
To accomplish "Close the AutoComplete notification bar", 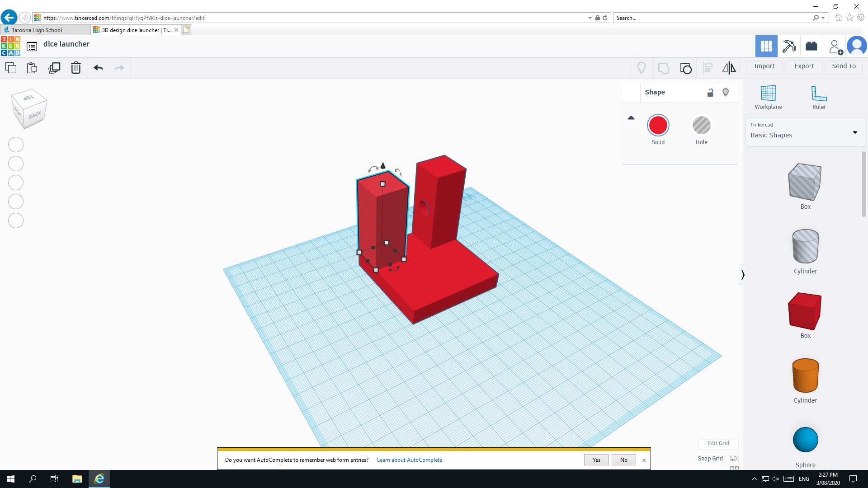I will tap(644, 460).
